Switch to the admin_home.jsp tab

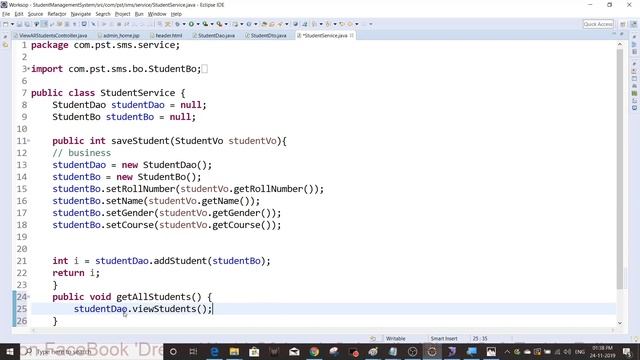click(x=121, y=36)
